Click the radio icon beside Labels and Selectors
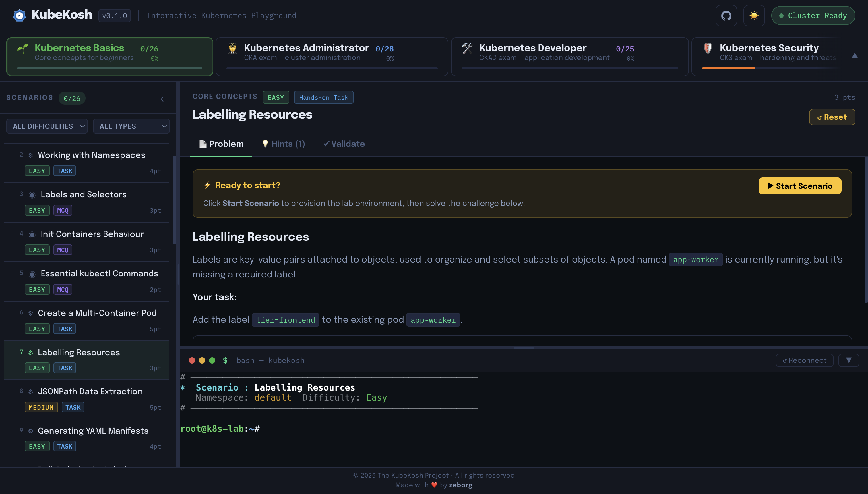868x494 pixels. point(32,195)
